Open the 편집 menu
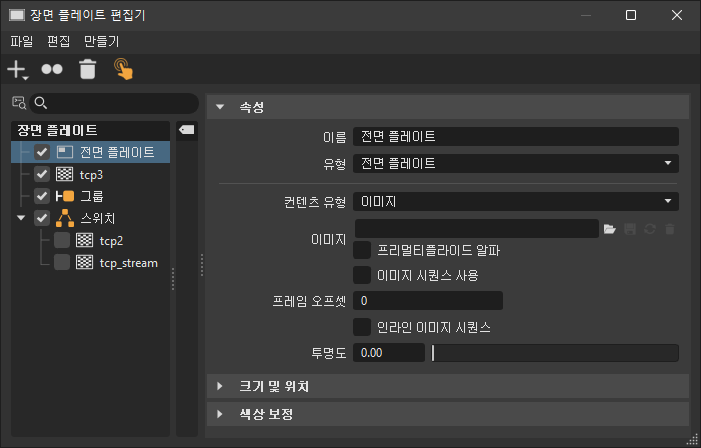Screen dimensions: 701x448 pos(59,42)
